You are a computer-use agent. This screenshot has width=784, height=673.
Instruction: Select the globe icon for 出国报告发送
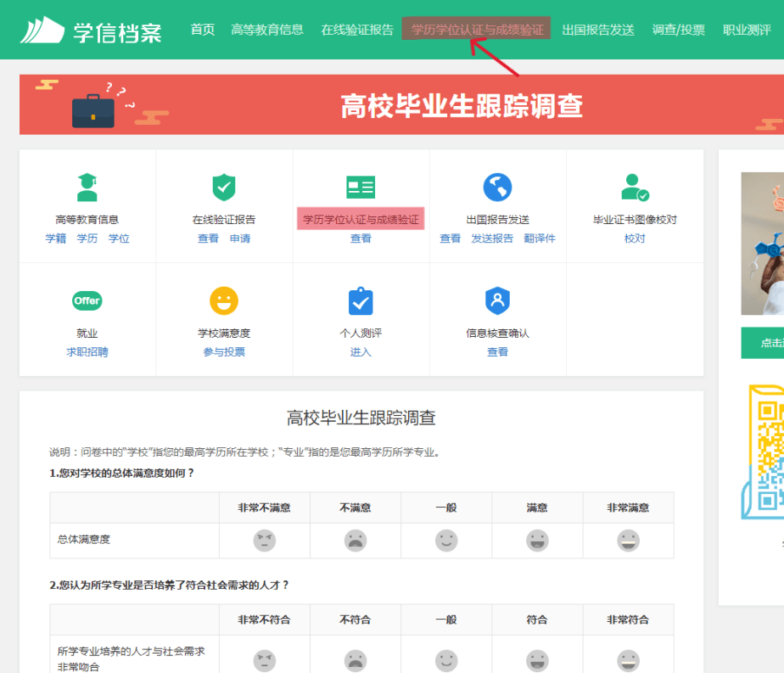(x=497, y=186)
